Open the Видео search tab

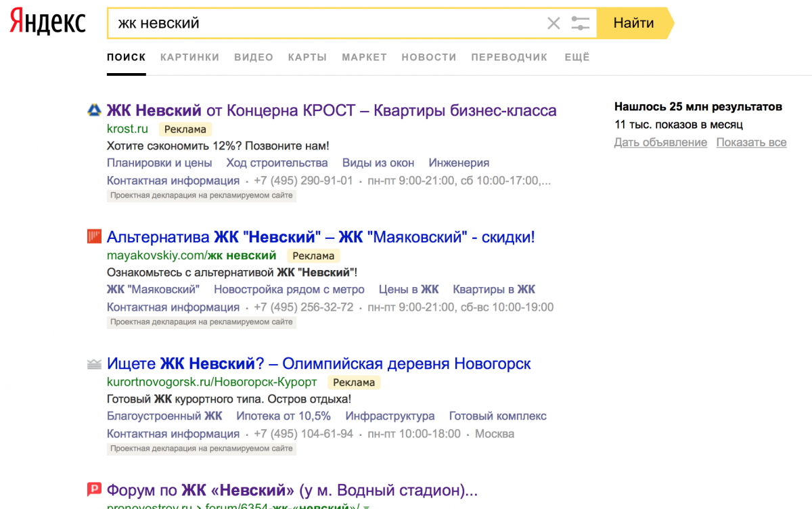254,58
